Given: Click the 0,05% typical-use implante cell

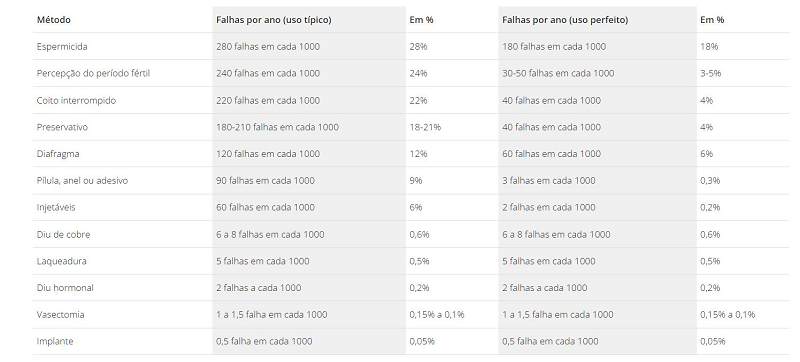Looking at the screenshot, I should click(422, 341).
